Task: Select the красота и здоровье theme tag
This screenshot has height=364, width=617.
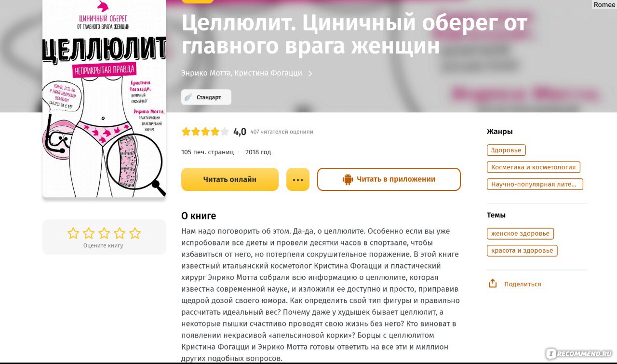Action: (x=522, y=251)
